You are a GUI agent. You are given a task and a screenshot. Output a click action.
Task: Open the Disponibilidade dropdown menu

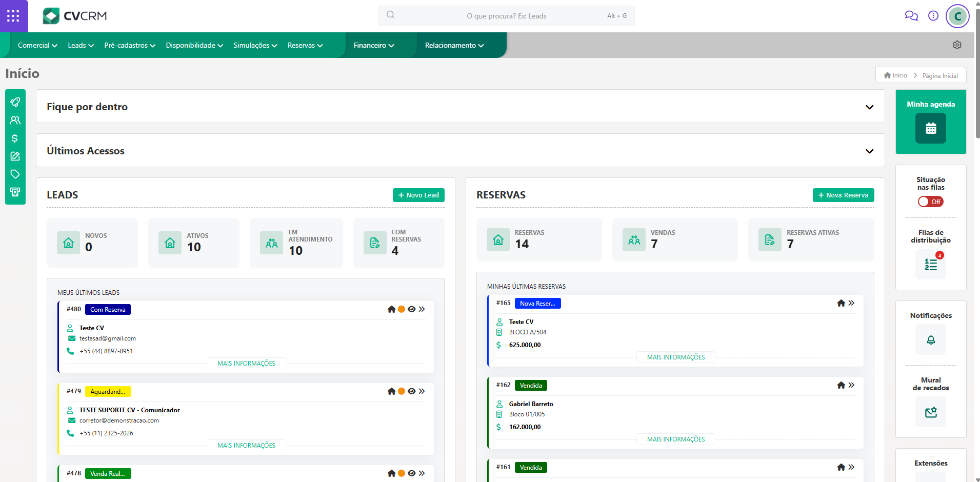194,45
